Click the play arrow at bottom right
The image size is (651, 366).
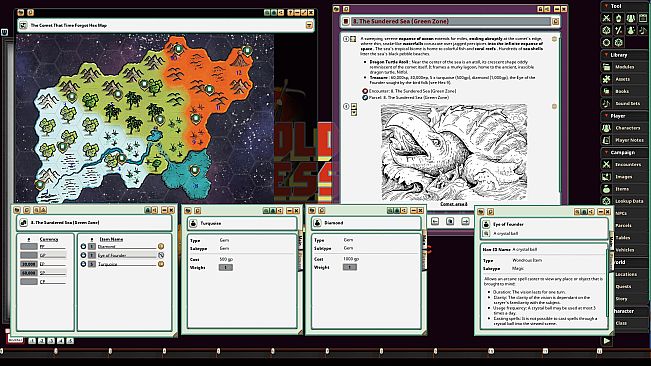607,341
